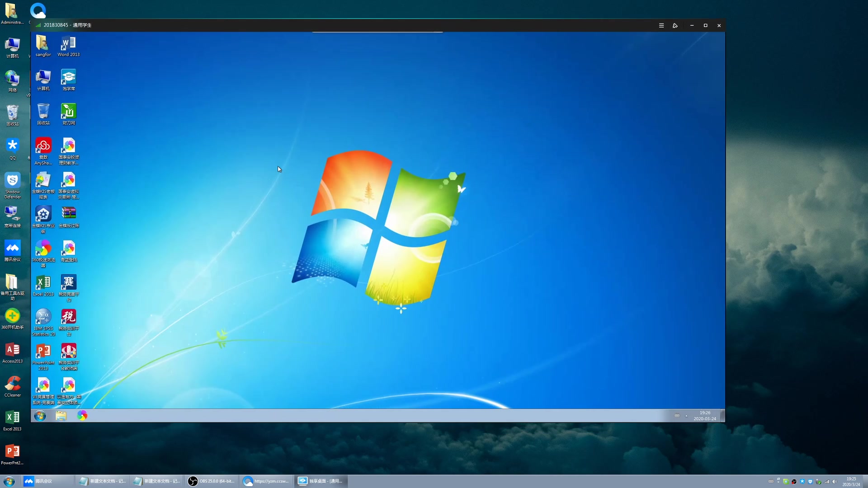
Task: Show hidden tray icons in remote taskbar
Action: 686,416
